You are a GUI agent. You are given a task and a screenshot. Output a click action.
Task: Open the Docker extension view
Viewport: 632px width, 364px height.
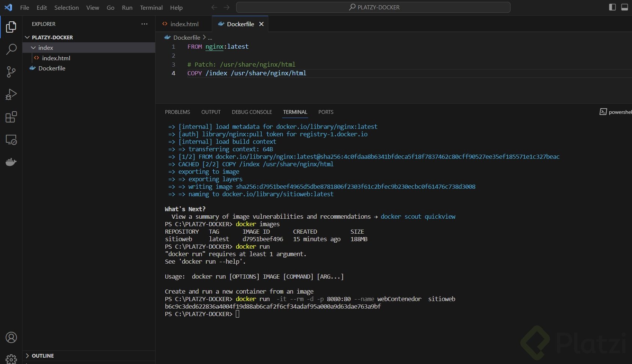click(x=11, y=162)
